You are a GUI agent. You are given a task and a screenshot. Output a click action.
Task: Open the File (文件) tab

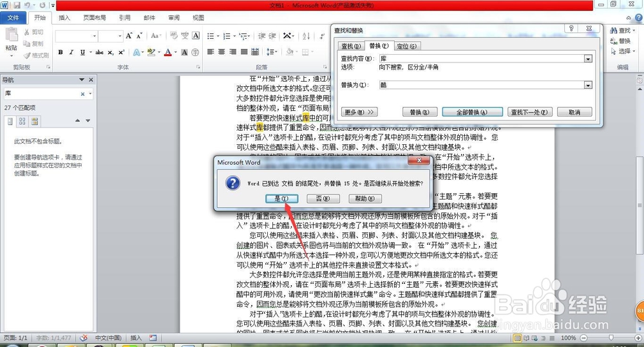[13, 17]
